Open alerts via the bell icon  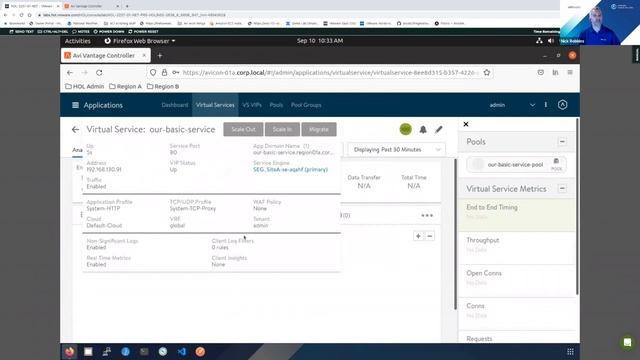(x=423, y=129)
